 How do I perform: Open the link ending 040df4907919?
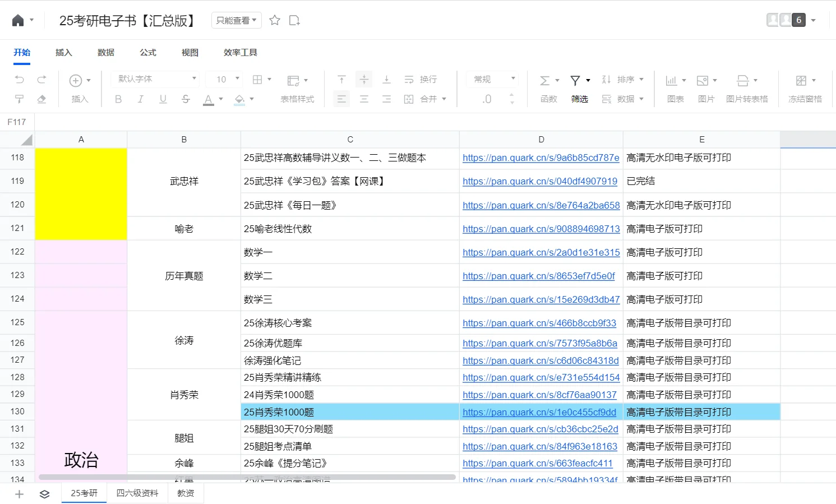[540, 181]
